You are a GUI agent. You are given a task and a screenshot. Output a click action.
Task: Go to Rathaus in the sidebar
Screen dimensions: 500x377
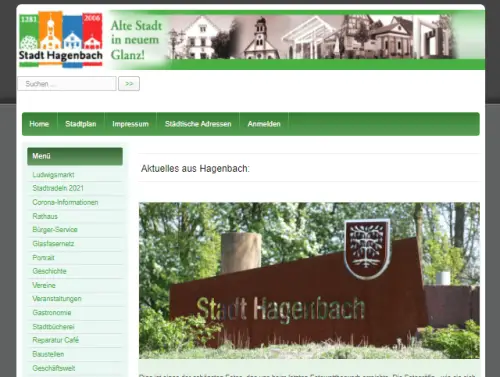(45, 216)
